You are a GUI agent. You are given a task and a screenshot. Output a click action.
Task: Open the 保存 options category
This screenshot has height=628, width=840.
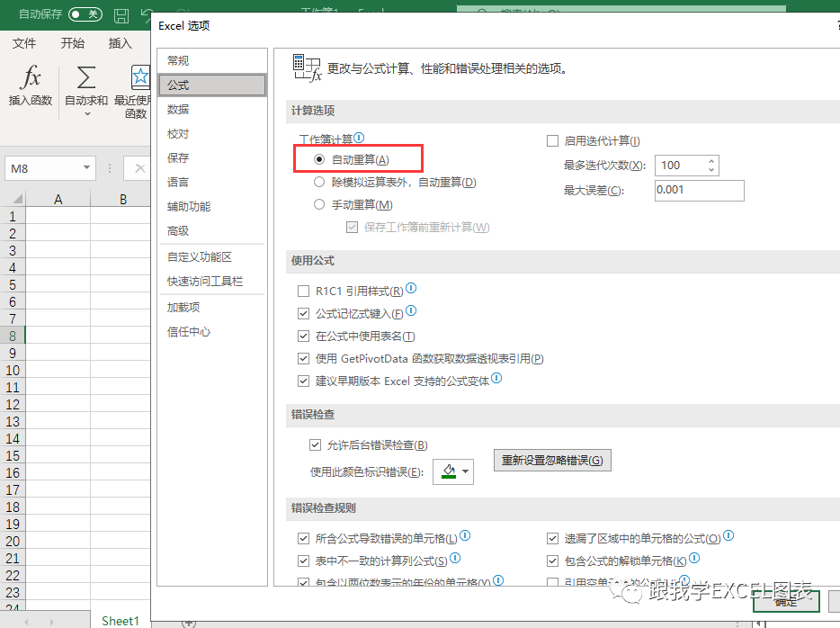[x=212, y=158]
